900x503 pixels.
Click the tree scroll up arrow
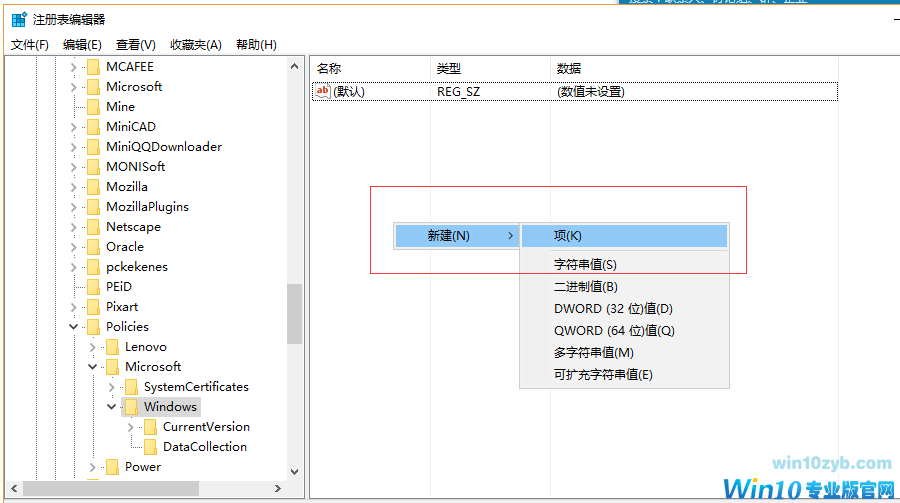[x=294, y=67]
